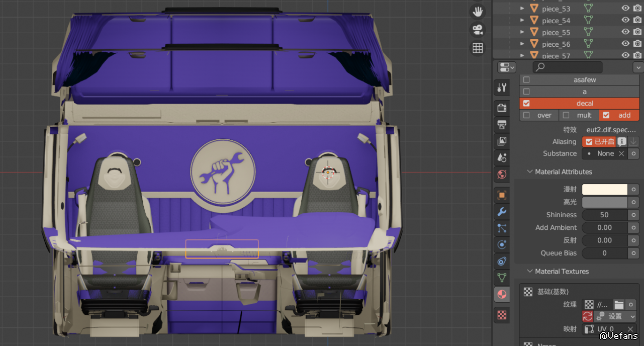
Task: Open the Object Data green triangle tab
Action: (x=501, y=277)
